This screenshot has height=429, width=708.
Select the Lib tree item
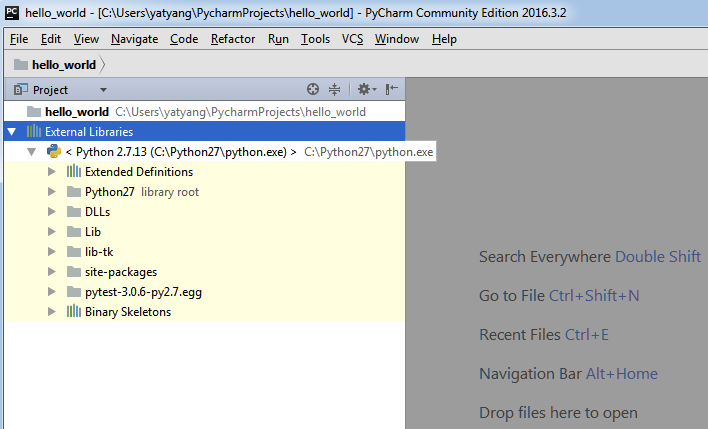[93, 232]
